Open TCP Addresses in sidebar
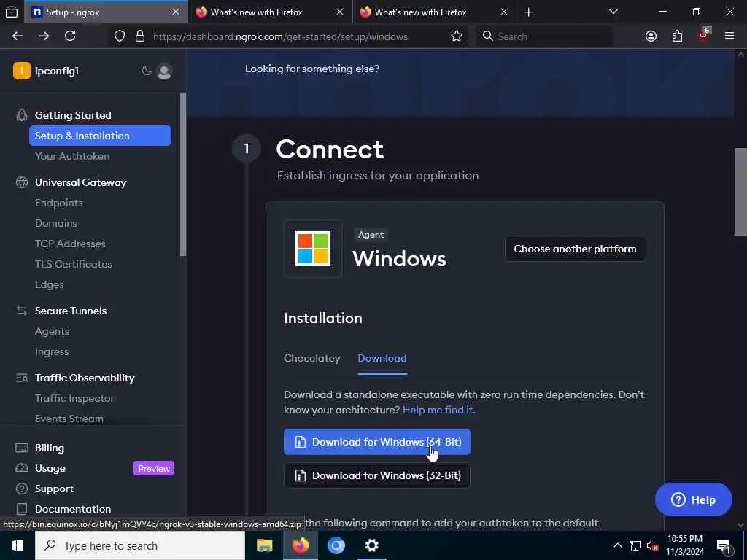The height and width of the screenshot is (560, 747). [x=70, y=244]
